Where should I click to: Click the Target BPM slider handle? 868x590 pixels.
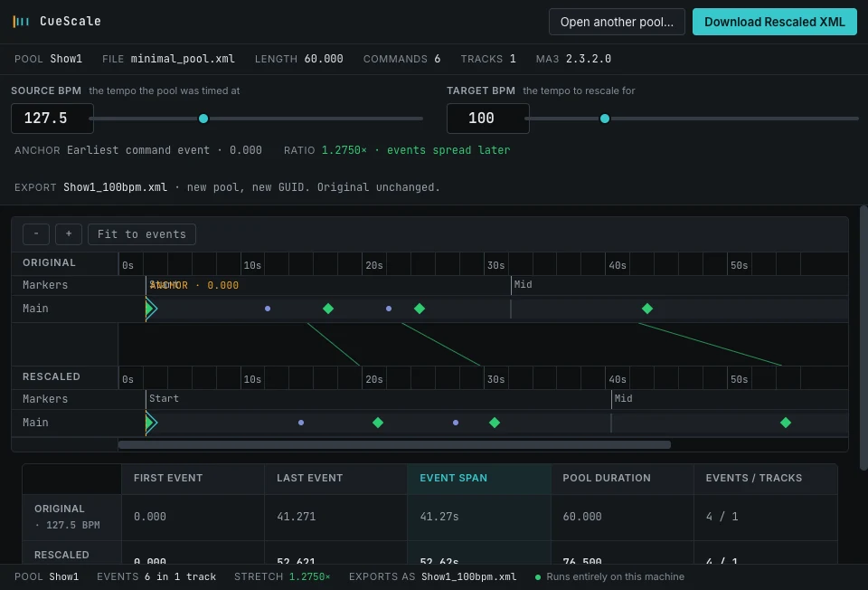(605, 119)
